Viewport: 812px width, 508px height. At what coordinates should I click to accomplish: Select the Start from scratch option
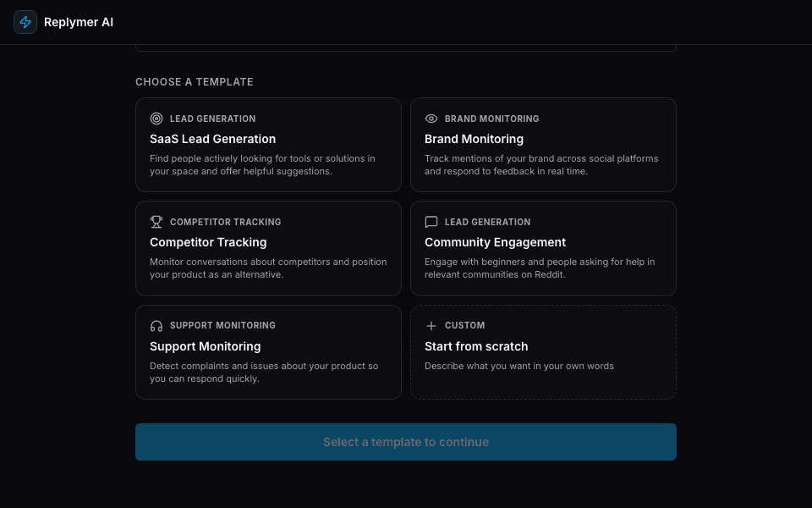(x=543, y=351)
